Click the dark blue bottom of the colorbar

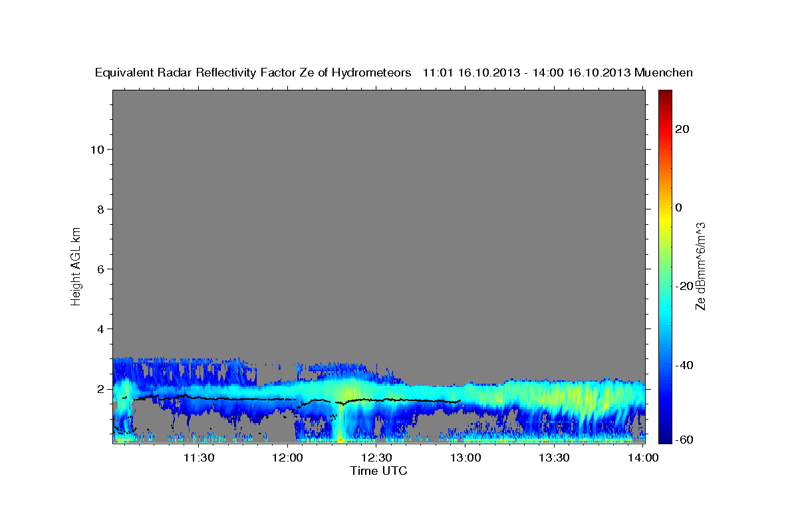pyautogui.click(x=664, y=436)
